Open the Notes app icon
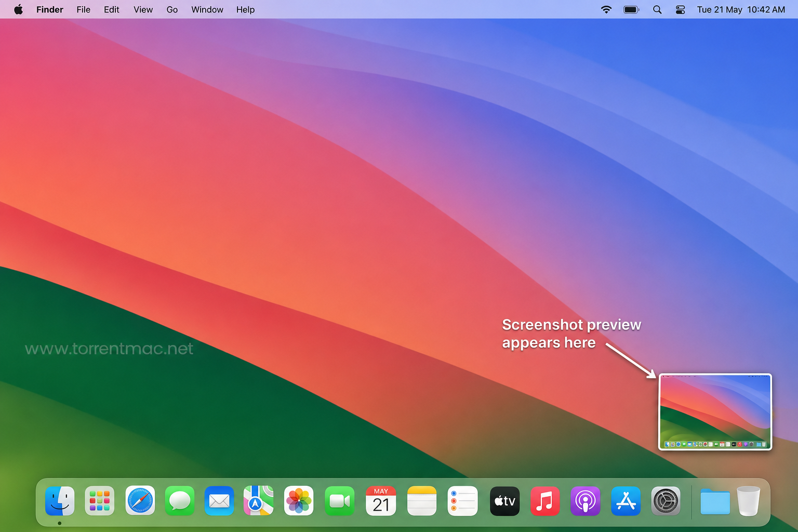This screenshot has height=532, width=798. (x=422, y=501)
